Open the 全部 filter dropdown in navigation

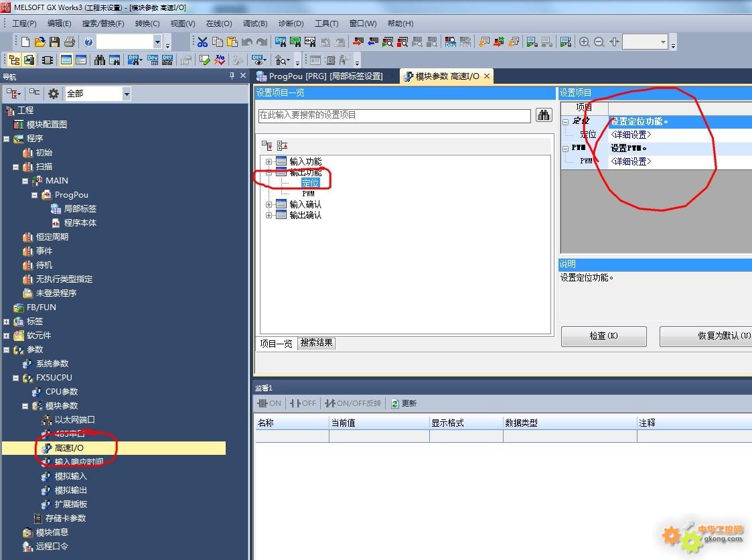coord(127,94)
